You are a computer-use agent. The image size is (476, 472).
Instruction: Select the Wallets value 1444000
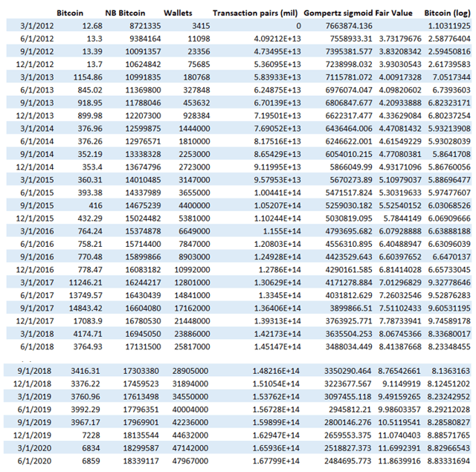pyautogui.click(x=194, y=129)
